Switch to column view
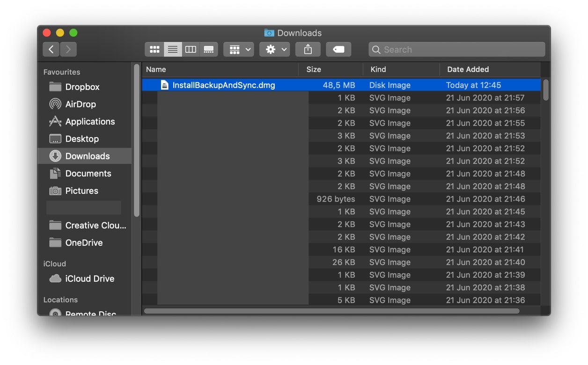 pos(190,49)
